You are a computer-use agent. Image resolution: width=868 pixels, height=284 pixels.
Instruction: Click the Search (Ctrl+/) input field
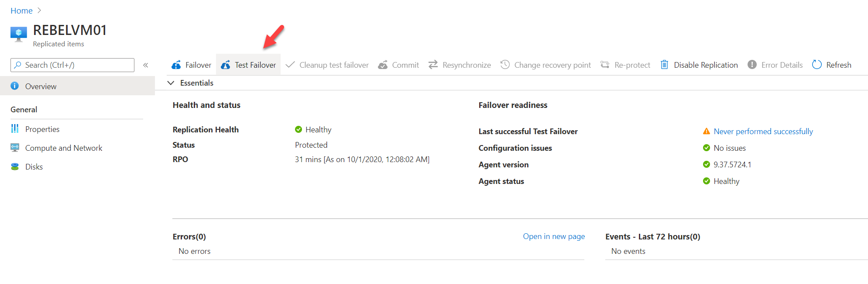(x=72, y=65)
